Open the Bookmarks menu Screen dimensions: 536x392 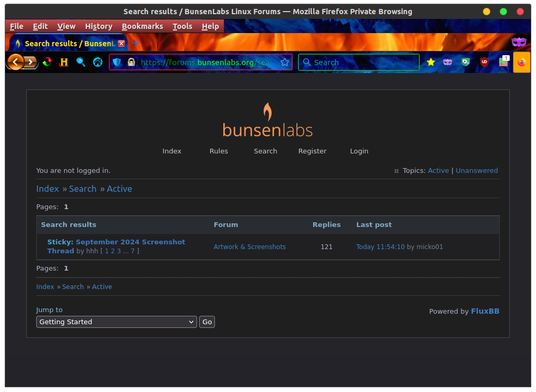tap(142, 26)
